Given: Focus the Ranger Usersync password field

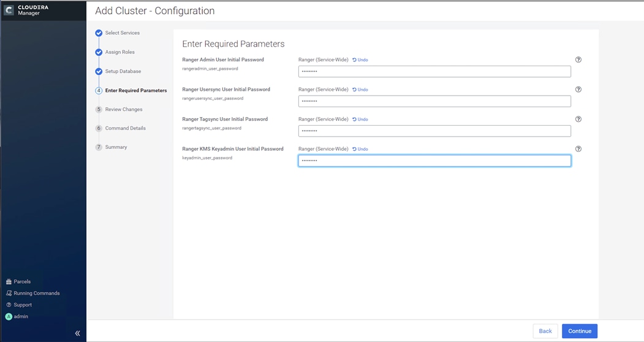Looking at the screenshot, I should 434,101.
